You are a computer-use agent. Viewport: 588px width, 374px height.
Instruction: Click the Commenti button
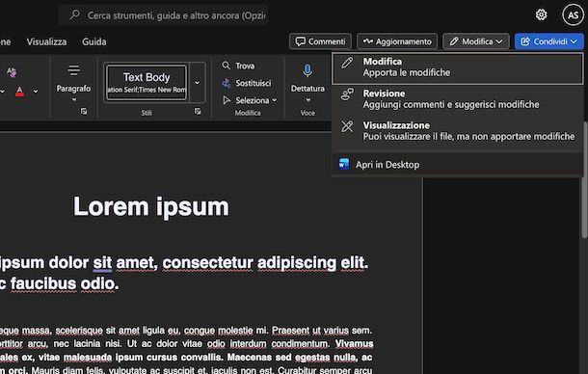[x=320, y=41]
